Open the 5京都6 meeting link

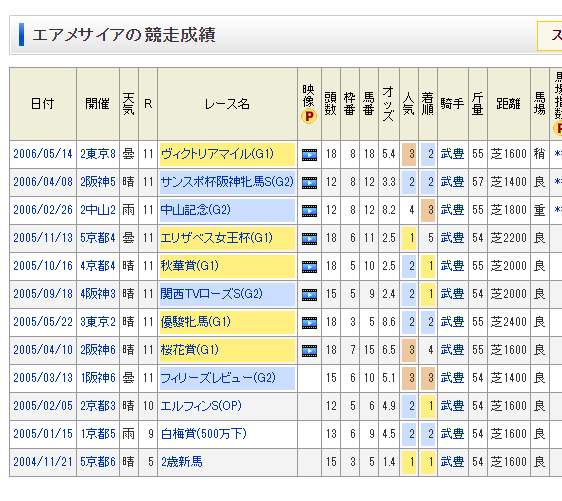[x=98, y=462]
